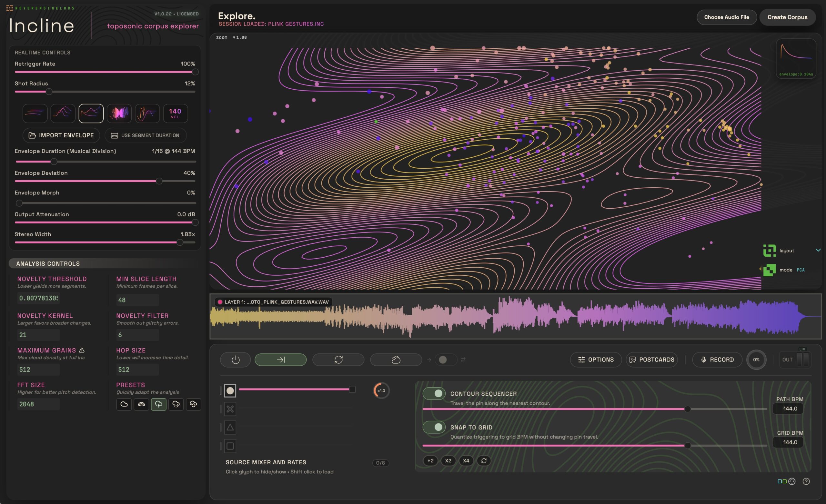
Task: Toggle Snap to Grid
Action: (x=434, y=427)
